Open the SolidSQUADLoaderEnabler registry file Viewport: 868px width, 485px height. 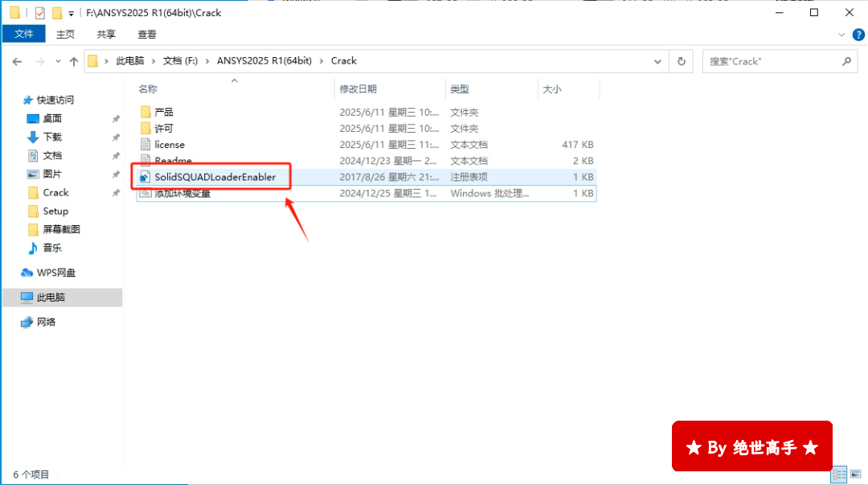pos(215,177)
